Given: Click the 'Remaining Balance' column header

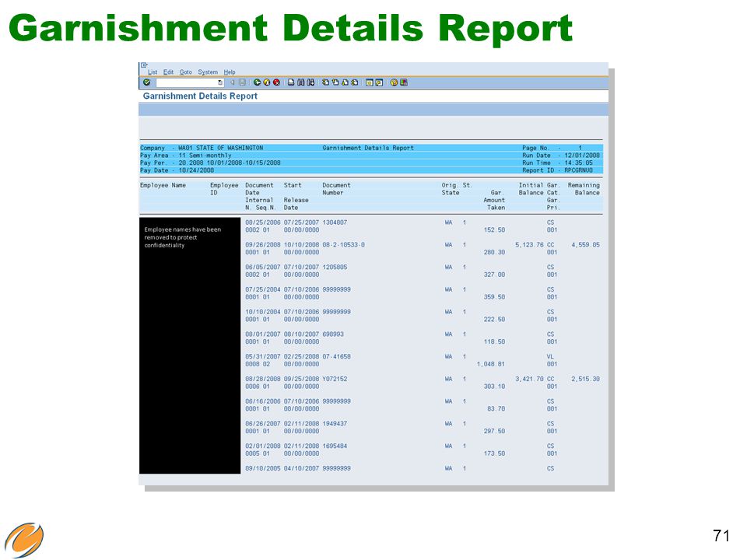Looking at the screenshot, I should 584,188.
